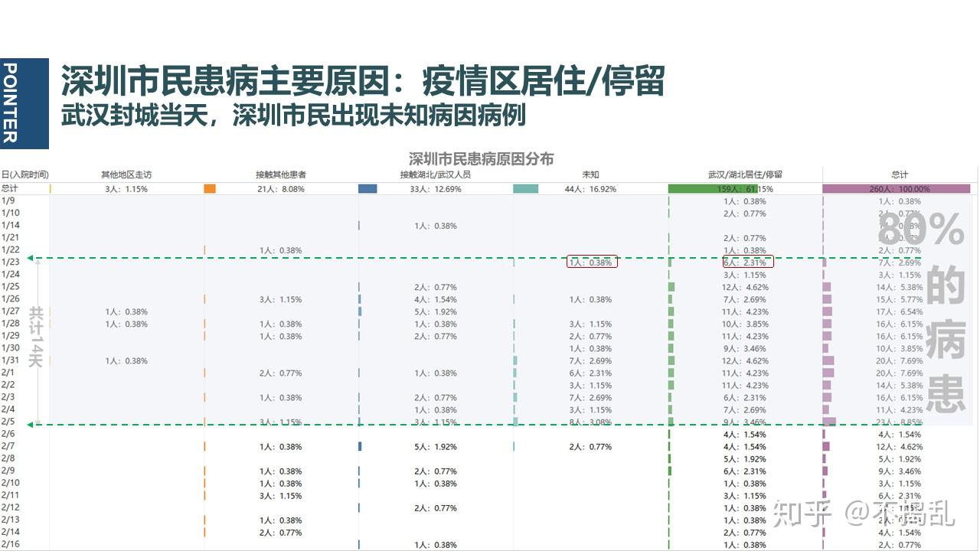
Task: Click the purple grand total '260人: 100.00%'
Action: pos(900,189)
